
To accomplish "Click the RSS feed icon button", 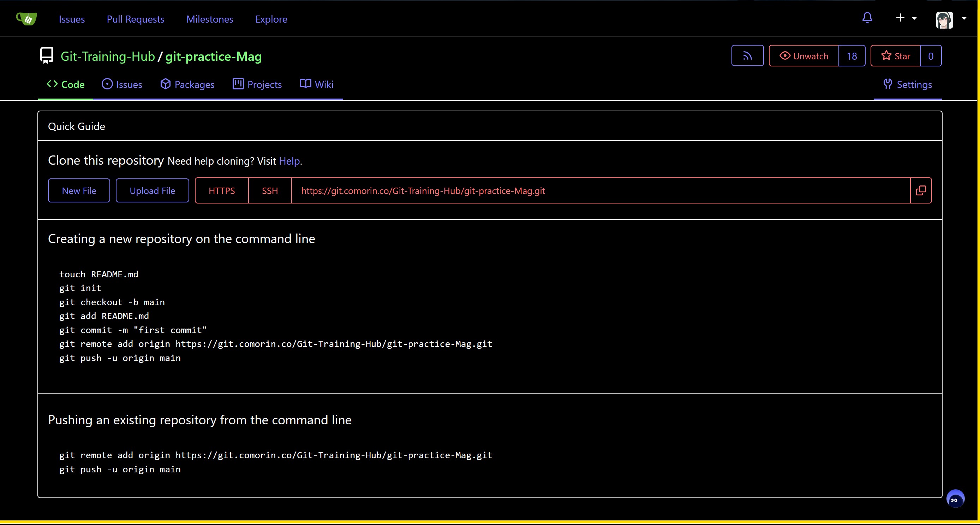I will [x=747, y=56].
